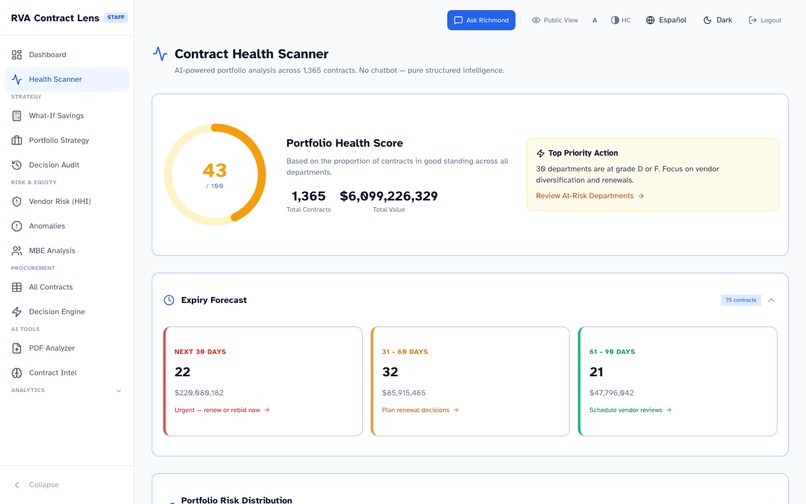Click the 75 contracts badge
This screenshot has width=806, height=504.
pos(741,300)
